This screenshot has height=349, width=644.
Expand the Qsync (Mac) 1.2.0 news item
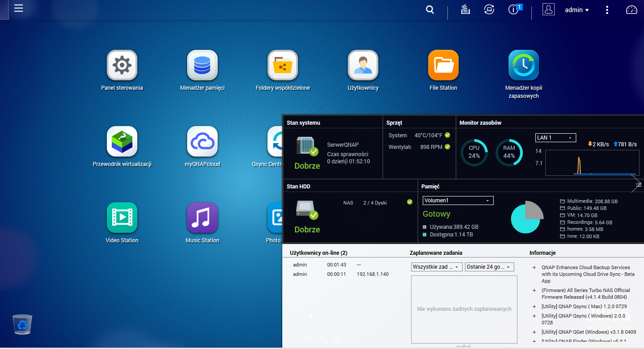534,307
